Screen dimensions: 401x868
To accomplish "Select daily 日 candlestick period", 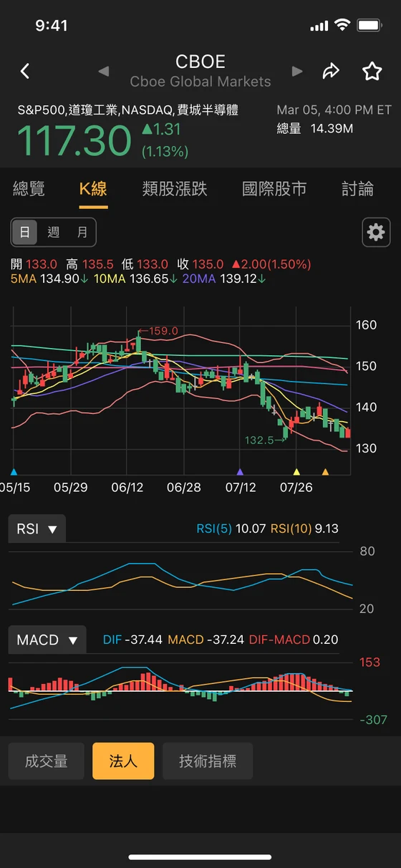I will point(24,232).
